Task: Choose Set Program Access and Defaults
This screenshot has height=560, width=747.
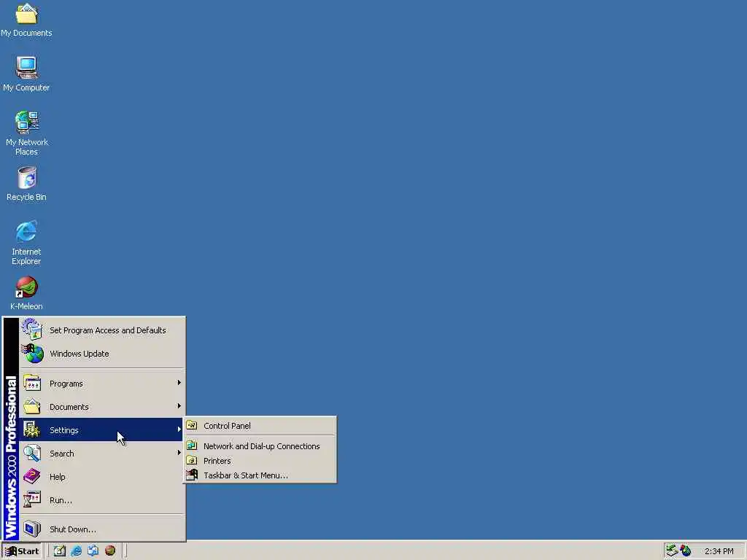Action: (x=102, y=330)
